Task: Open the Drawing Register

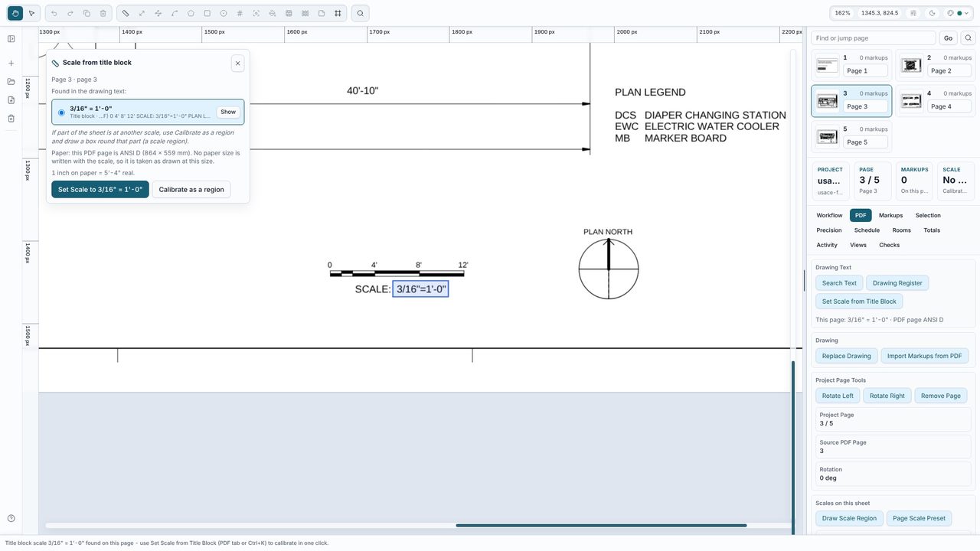Action: pos(897,283)
